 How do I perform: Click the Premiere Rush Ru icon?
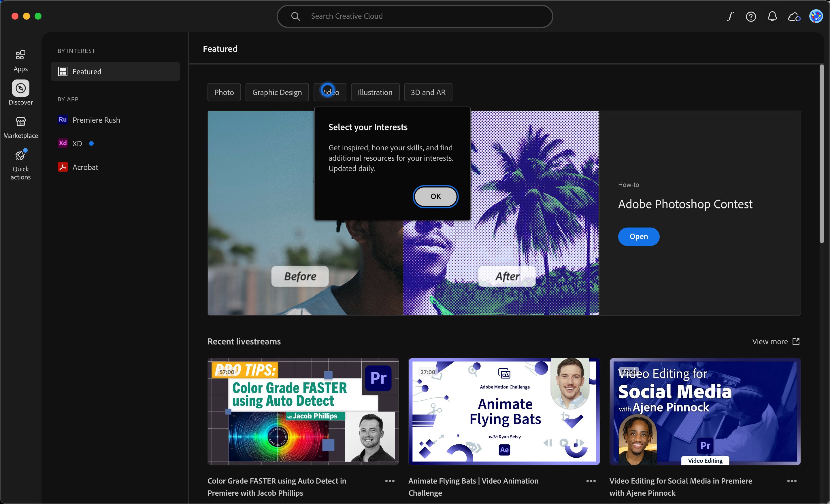(x=63, y=120)
